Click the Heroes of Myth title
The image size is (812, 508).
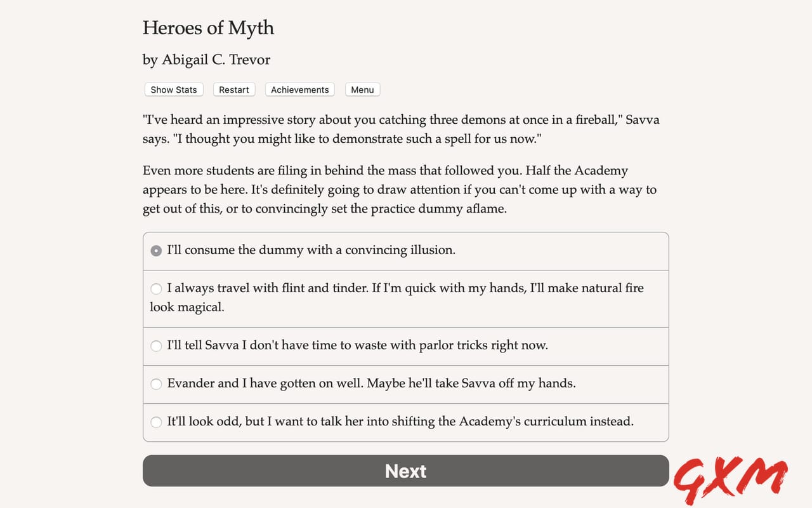(x=208, y=28)
